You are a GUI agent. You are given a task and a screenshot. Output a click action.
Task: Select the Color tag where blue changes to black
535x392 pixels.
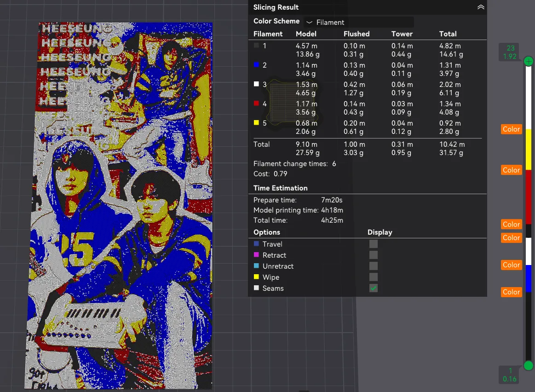(511, 292)
